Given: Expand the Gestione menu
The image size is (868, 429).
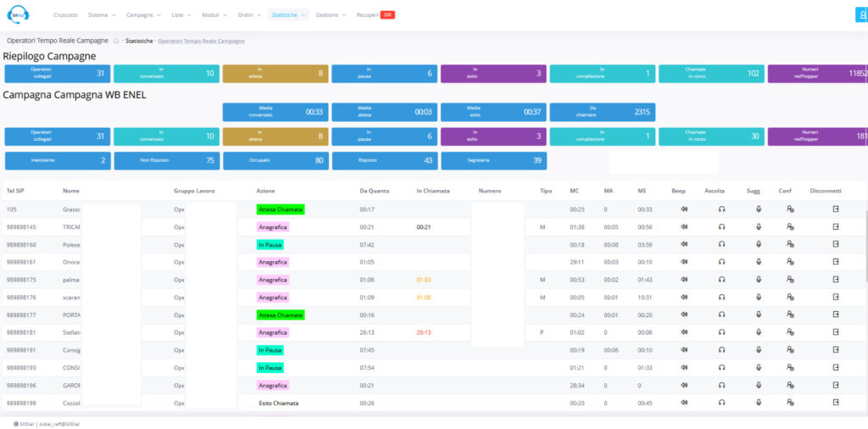Looking at the screenshot, I should coord(331,15).
